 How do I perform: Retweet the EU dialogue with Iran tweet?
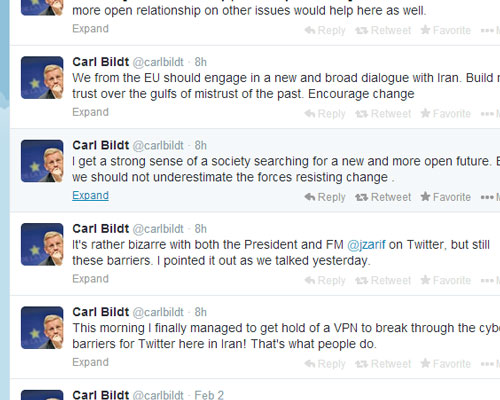pyautogui.click(x=383, y=114)
